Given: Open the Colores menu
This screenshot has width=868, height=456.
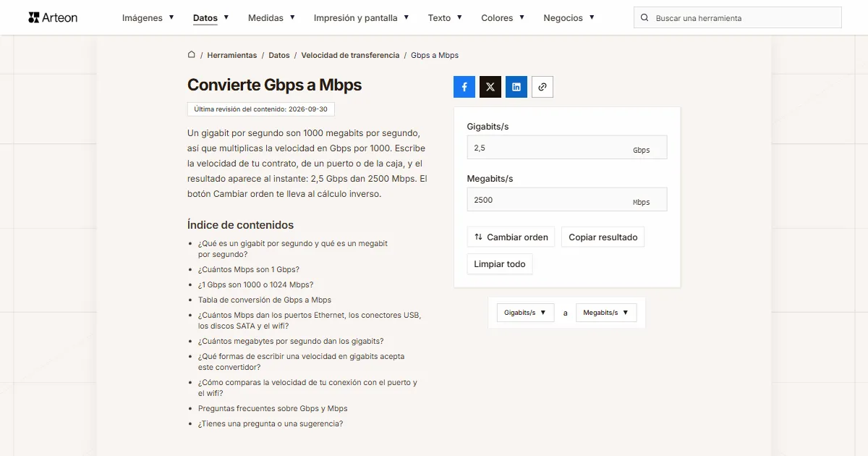Looking at the screenshot, I should 503,18.
